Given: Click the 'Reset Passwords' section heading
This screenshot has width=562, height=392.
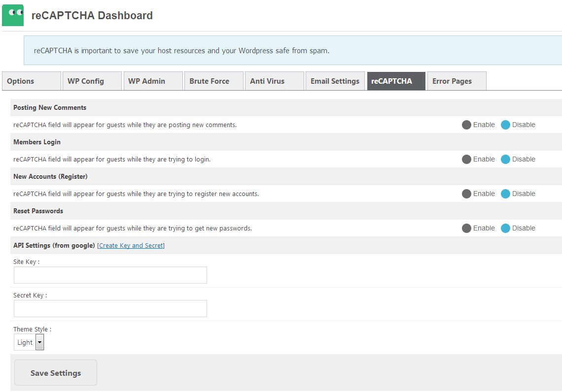Looking at the screenshot, I should pyautogui.click(x=38, y=211).
